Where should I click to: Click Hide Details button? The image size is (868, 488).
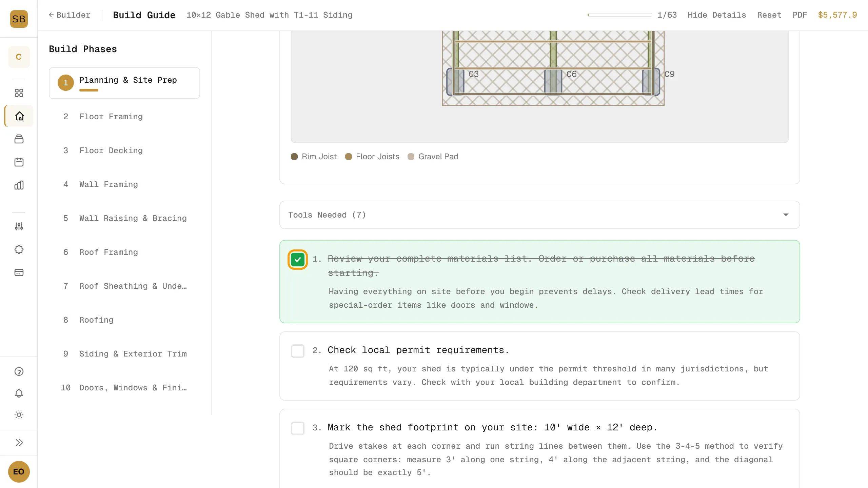[717, 15]
